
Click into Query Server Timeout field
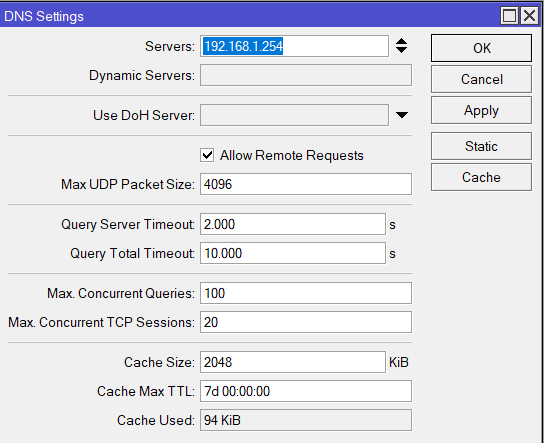(293, 224)
